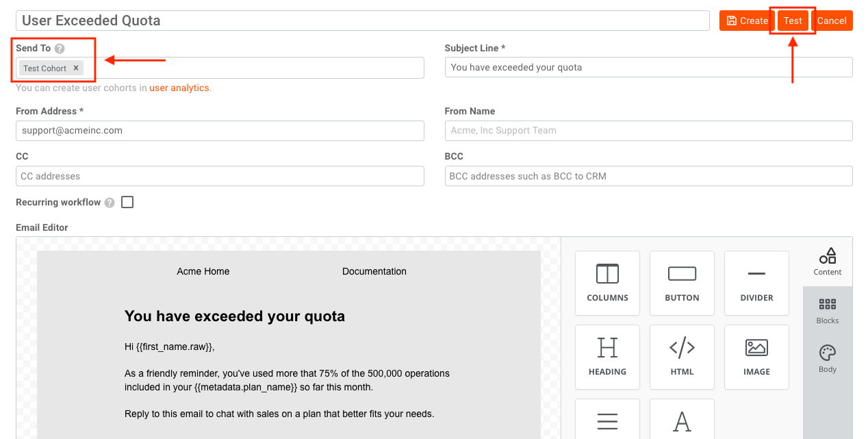Click the From Name field
The height and width of the screenshot is (439, 868).
click(648, 130)
